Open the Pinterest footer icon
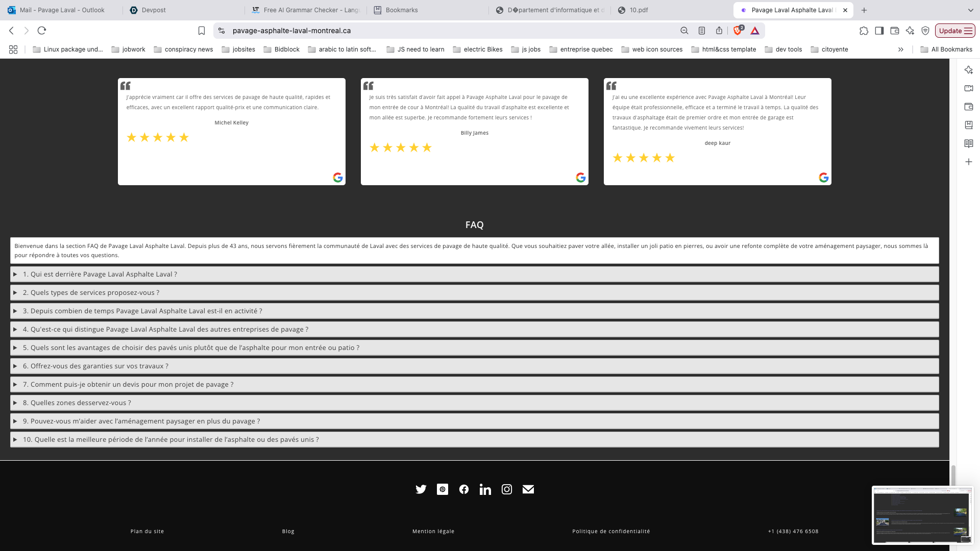Viewport: 980px width, 551px height. click(x=443, y=489)
